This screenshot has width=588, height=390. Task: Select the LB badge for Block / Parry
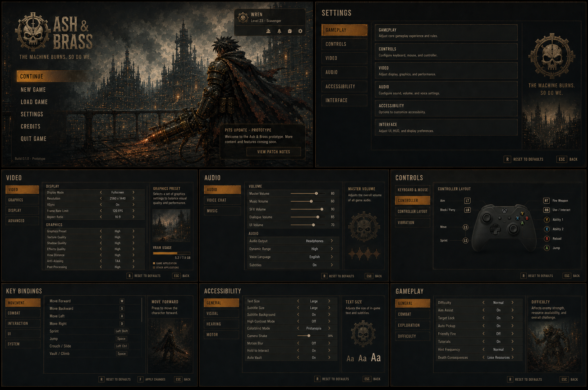click(467, 210)
